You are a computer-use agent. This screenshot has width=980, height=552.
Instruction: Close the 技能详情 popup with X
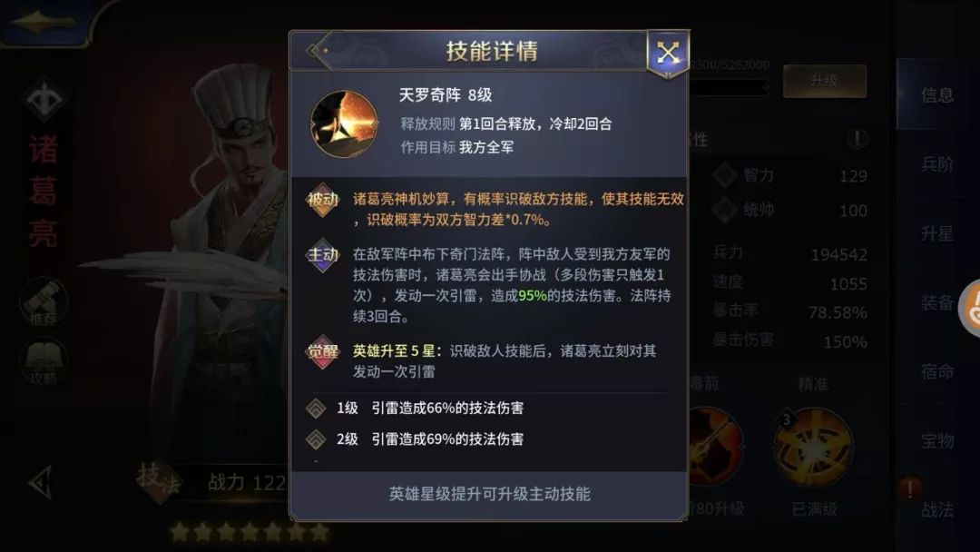tap(668, 53)
